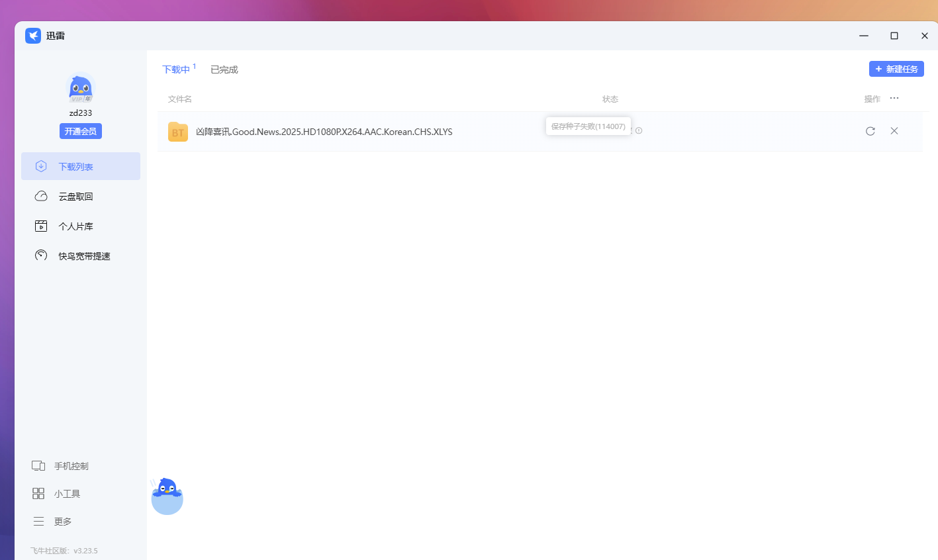Open 云盘取回 cloud retrieval
938x560 pixels.
[x=81, y=196]
